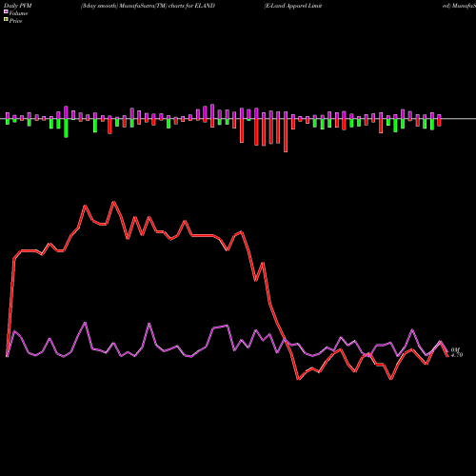Click the peak of the red price line
Viewport: 476px width, 476px height.
coord(114,202)
